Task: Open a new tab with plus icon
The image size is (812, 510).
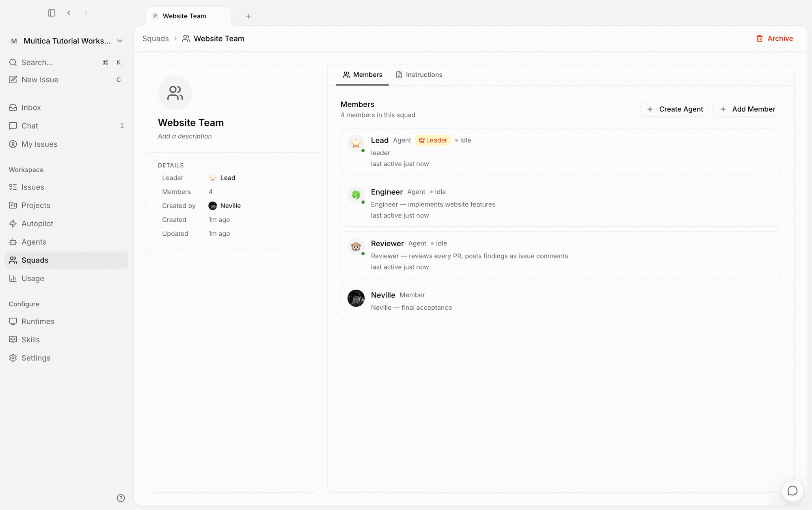Action: [x=248, y=16]
